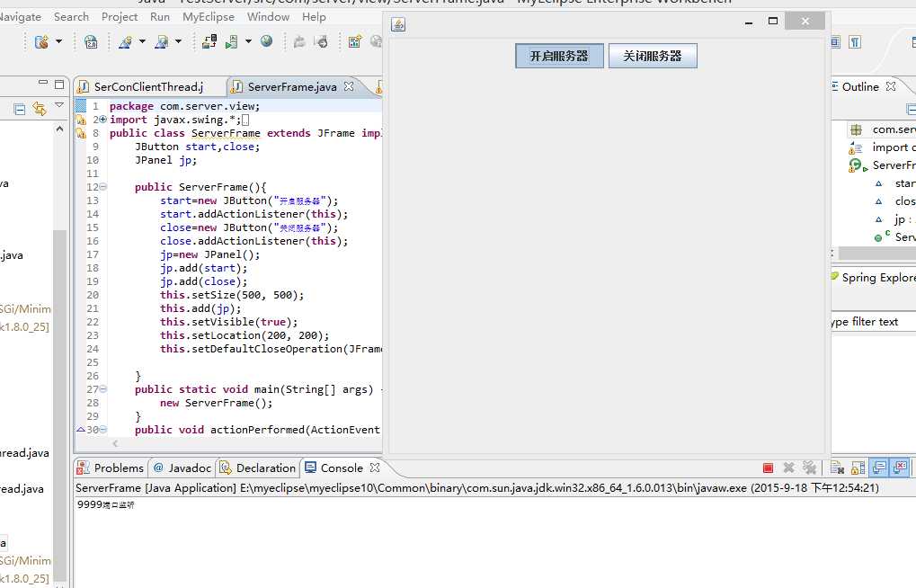Open the Search menu
The image size is (916, 588).
coord(71,17)
